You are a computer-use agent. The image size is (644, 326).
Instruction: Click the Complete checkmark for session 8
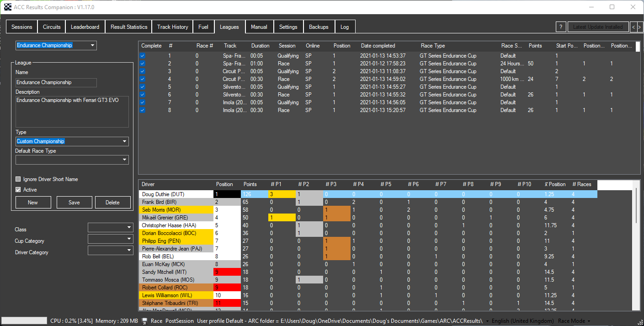(x=143, y=110)
